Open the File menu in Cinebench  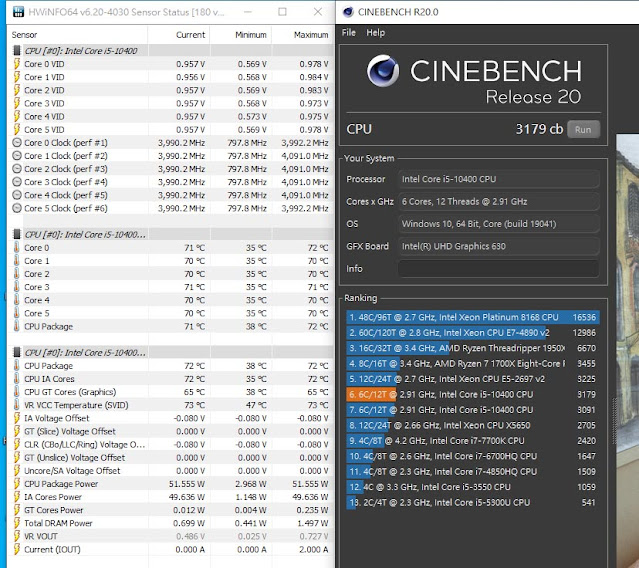click(348, 32)
